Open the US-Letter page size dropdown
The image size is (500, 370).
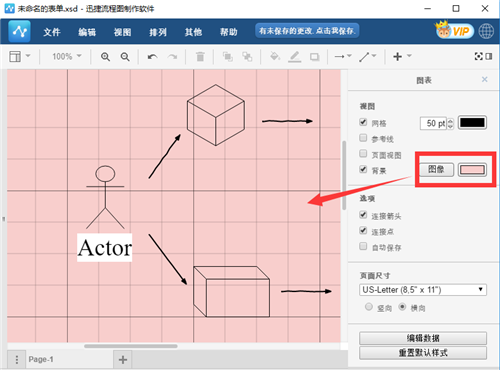[x=423, y=290]
